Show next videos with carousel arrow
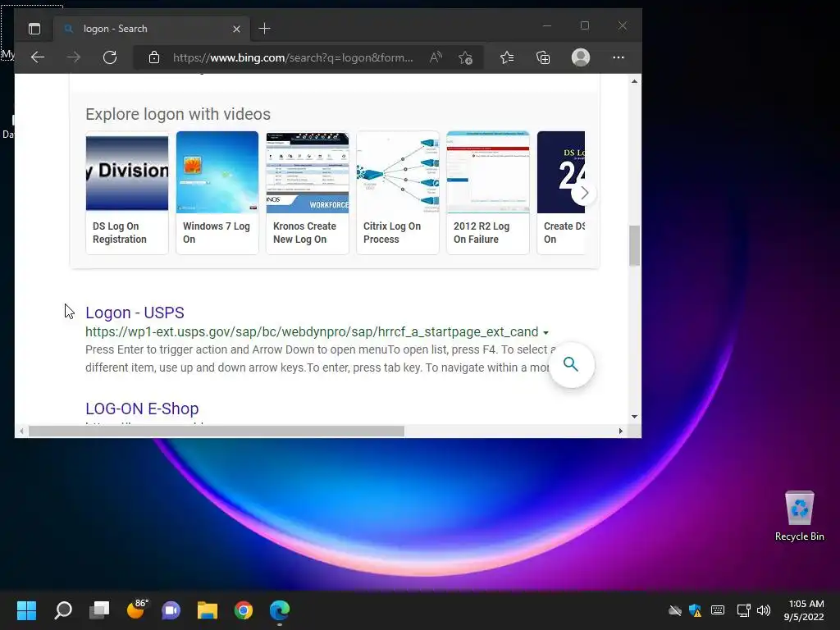This screenshot has width=840, height=630. 584,193
